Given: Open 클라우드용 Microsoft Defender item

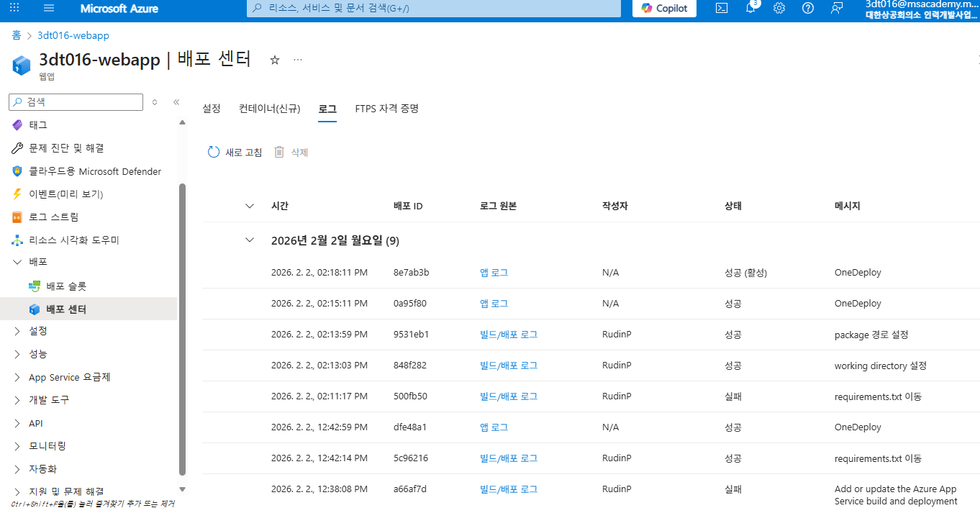Looking at the screenshot, I should pyautogui.click(x=94, y=171).
